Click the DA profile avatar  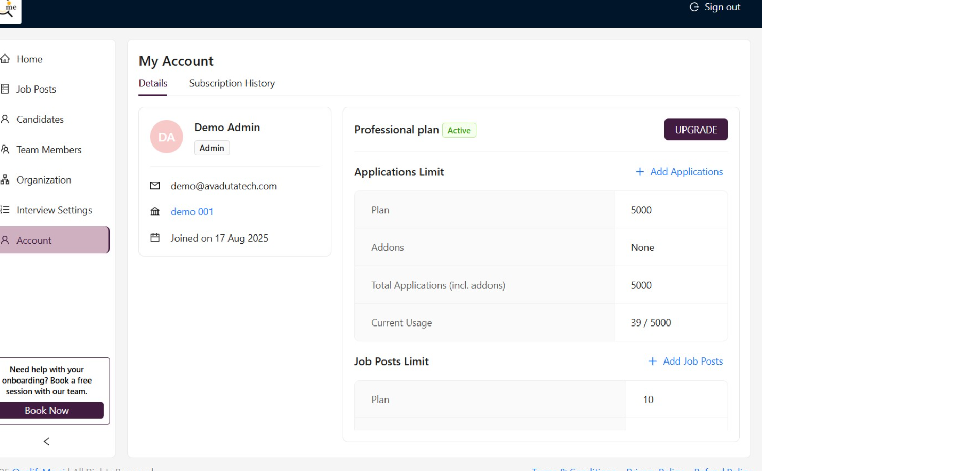tap(166, 137)
